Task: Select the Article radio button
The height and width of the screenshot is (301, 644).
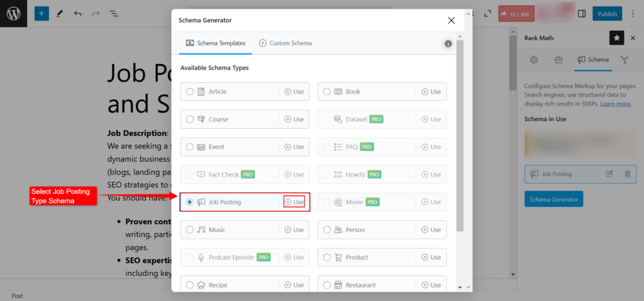Action: tap(190, 92)
